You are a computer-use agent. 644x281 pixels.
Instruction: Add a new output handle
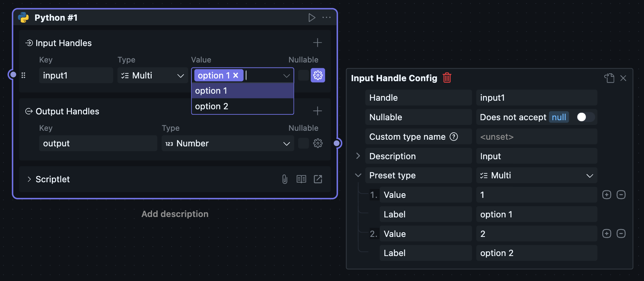[317, 111]
